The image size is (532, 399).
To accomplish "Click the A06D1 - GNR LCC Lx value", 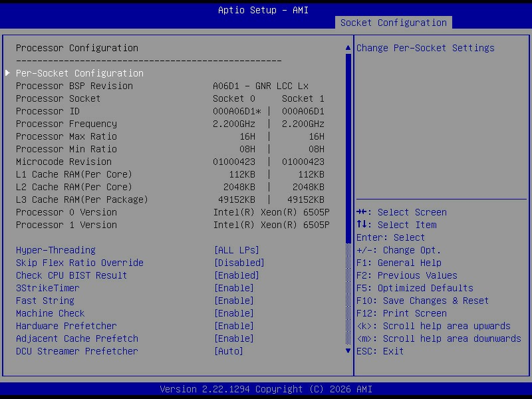I will click(x=261, y=86).
